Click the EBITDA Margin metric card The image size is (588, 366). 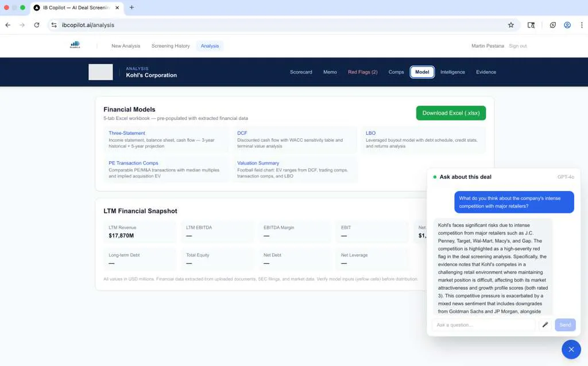(295, 232)
